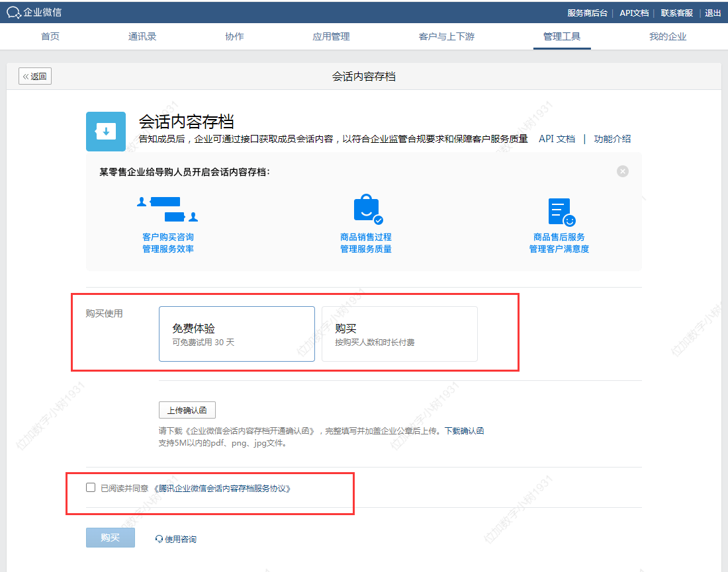The width and height of the screenshot is (728, 572).
Task: Open the header API文档 link
Action: (634, 13)
